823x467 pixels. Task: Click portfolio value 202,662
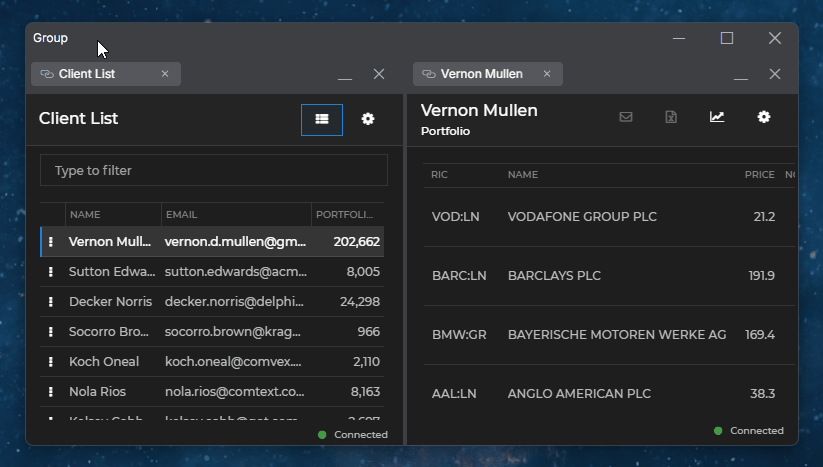356,241
